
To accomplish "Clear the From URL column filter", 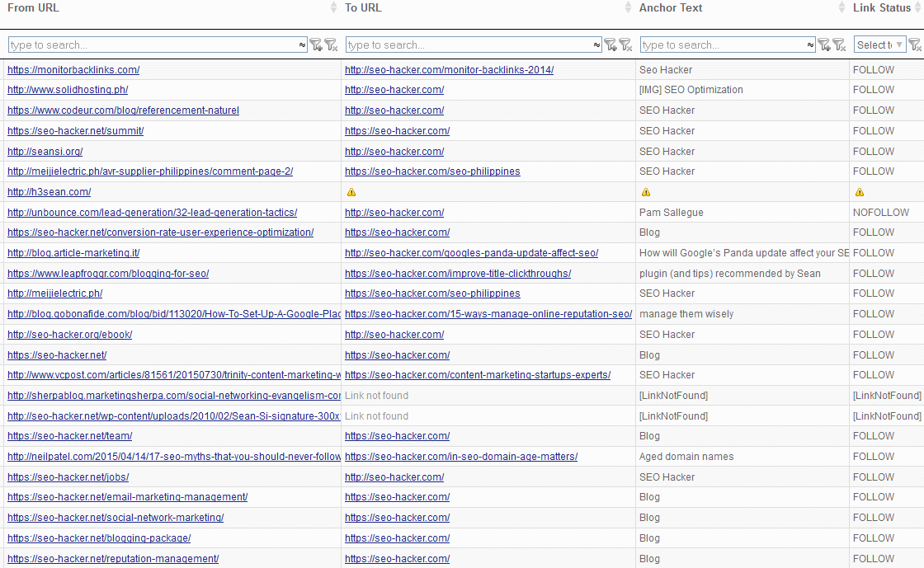I will click(x=330, y=45).
